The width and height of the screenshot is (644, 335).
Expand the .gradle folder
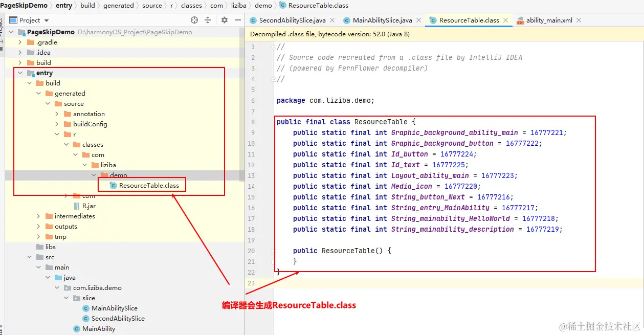click(20, 42)
